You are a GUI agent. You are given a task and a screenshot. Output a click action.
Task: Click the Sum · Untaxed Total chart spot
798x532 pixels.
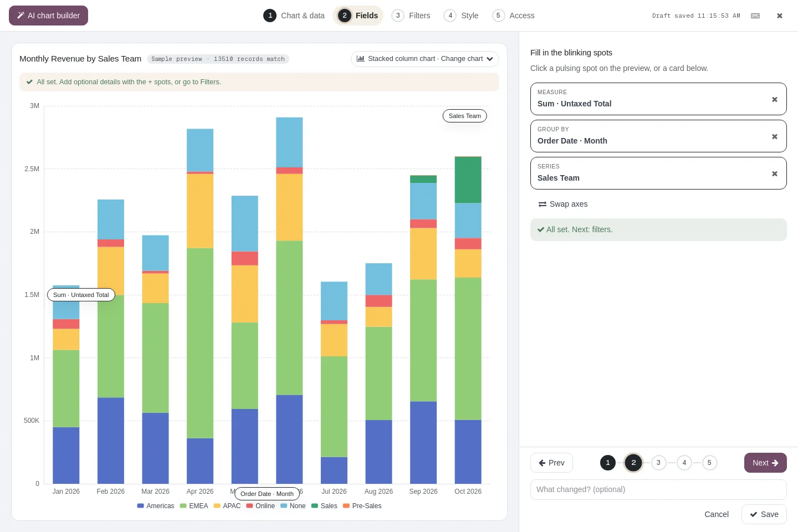pos(81,295)
